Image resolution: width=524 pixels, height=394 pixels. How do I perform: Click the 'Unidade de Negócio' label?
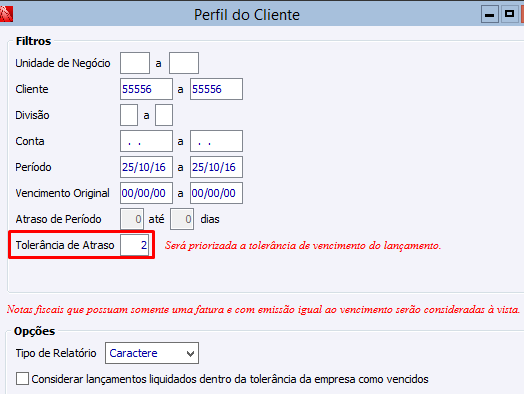63,63
